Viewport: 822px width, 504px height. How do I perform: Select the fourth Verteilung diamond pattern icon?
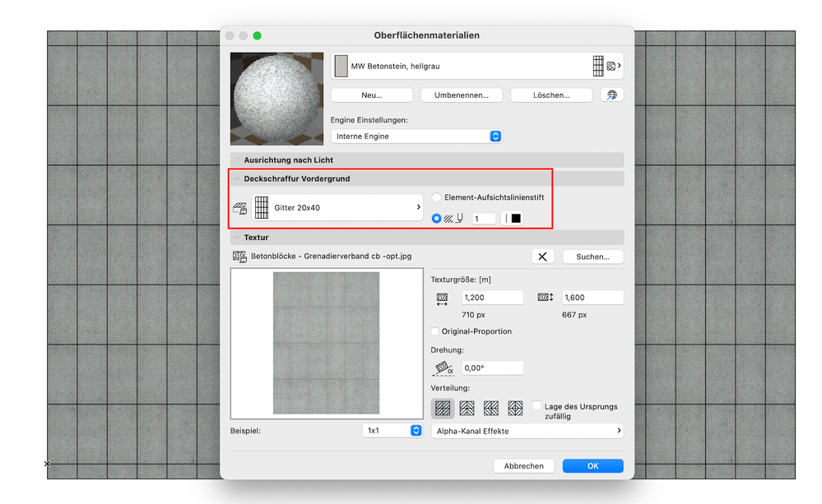pos(515,408)
